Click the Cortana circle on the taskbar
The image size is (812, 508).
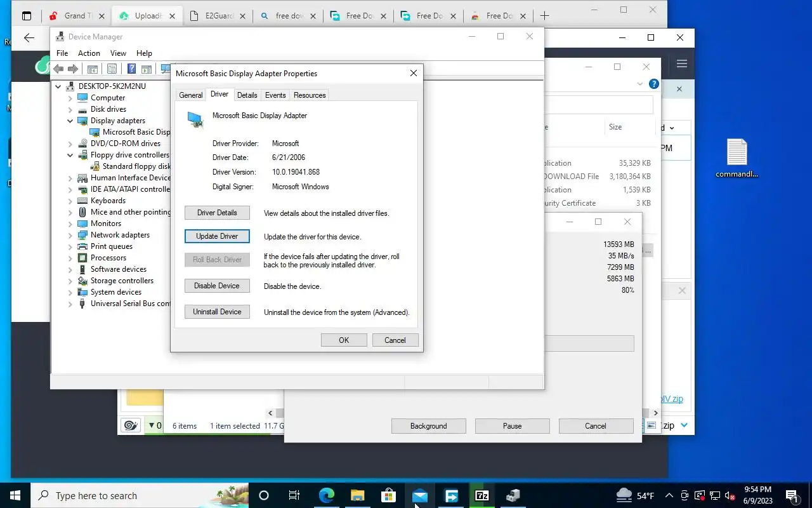[x=264, y=495]
